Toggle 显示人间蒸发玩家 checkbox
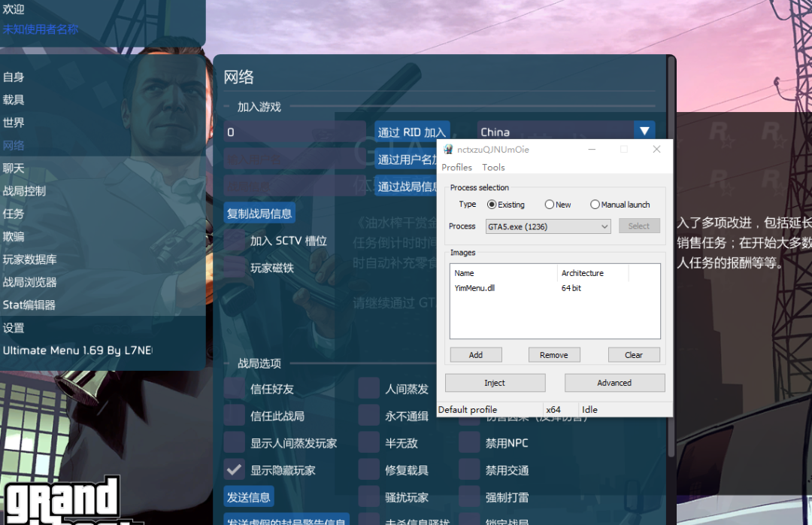Viewport: 812px width, 525px height. [235, 443]
